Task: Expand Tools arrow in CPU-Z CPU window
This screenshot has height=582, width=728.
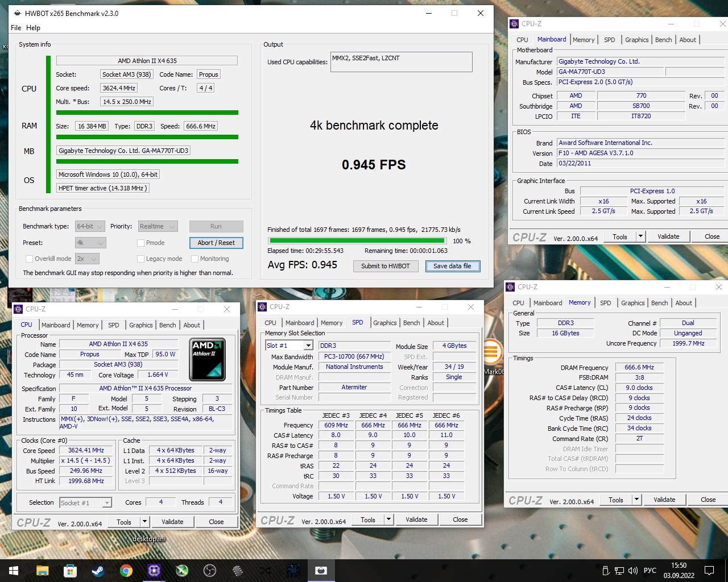Action: point(144,522)
